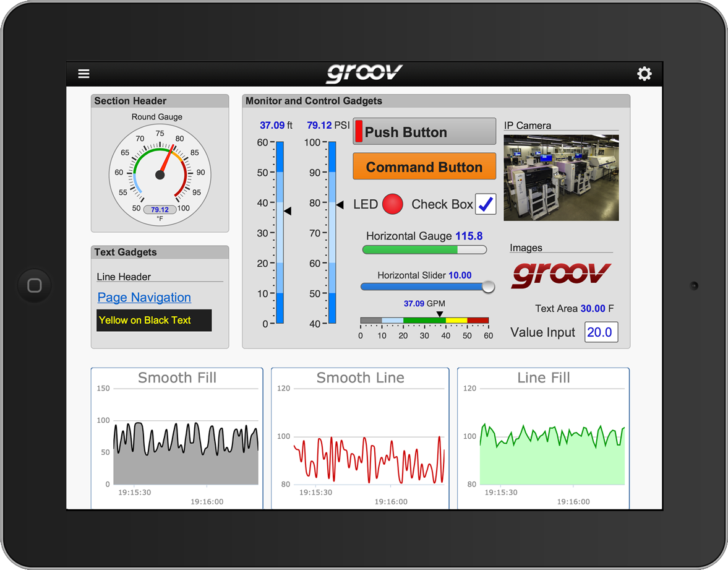Toggle the Push Button
This screenshot has height=570, width=728.
click(x=424, y=131)
